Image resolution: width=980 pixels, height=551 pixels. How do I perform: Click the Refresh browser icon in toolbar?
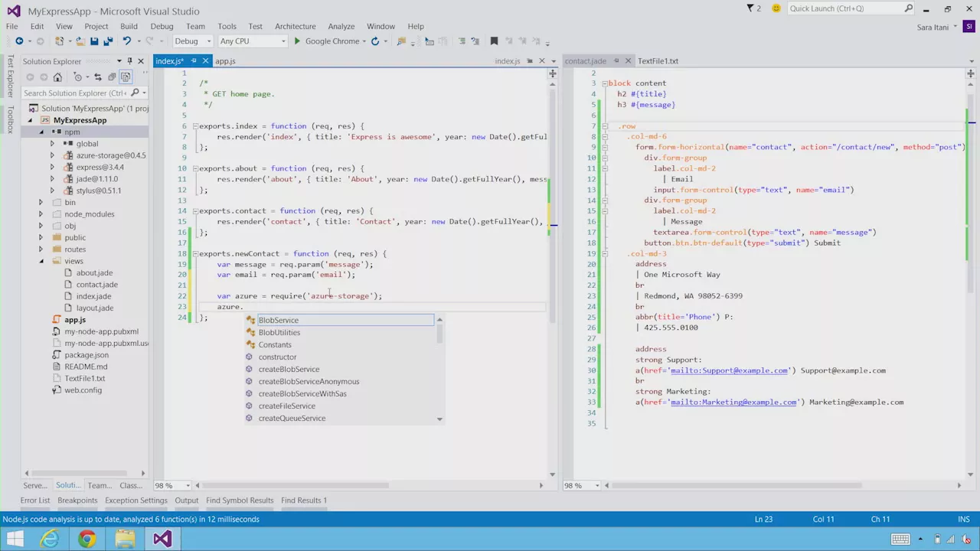(x=375, y=41)
